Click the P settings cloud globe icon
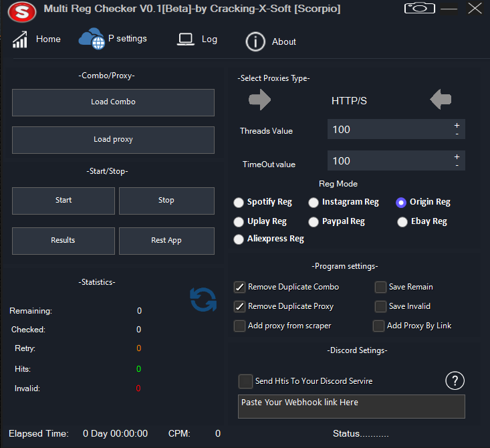Image resolution: width=490 pixels, height=448 pixels. coord(92,39)
